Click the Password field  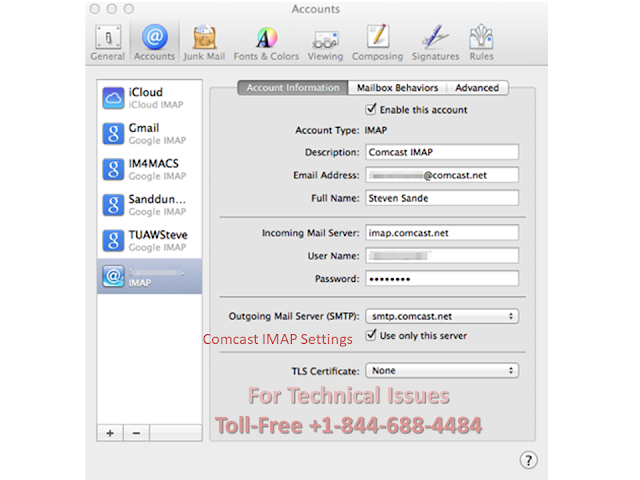pyautogui.click(x=442, y=279)
